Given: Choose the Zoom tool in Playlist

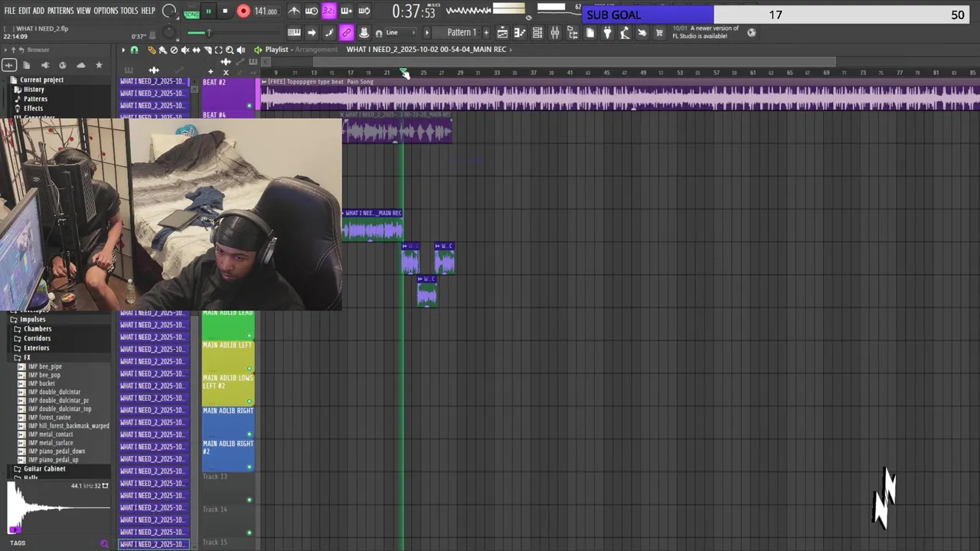Looking at the screenshot, I should tap(230, 50).
